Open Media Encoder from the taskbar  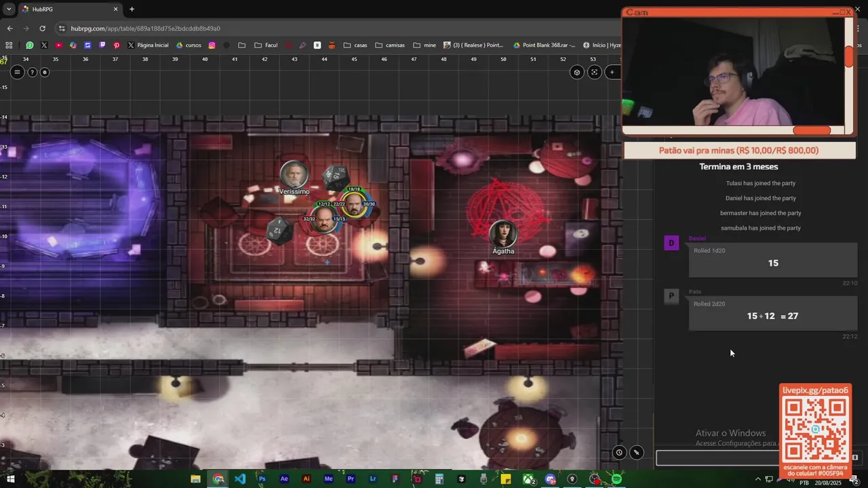click(x=329, y=479)
